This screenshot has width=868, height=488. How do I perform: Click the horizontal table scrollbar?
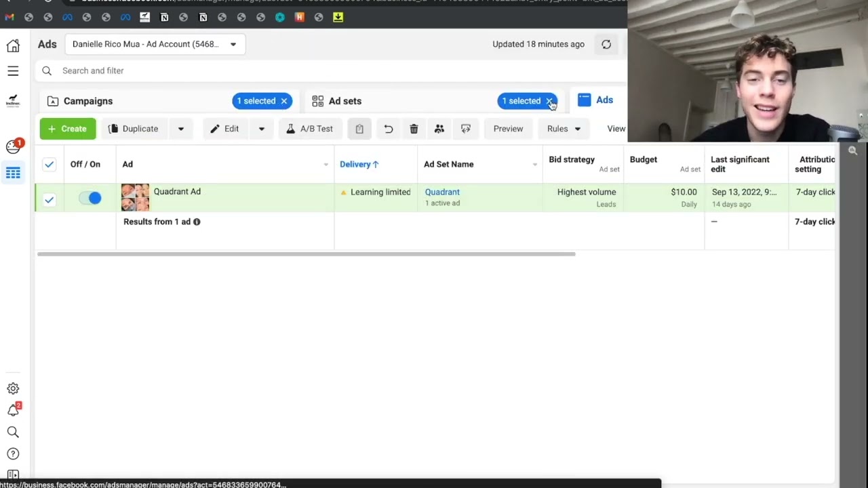(306, 254)
